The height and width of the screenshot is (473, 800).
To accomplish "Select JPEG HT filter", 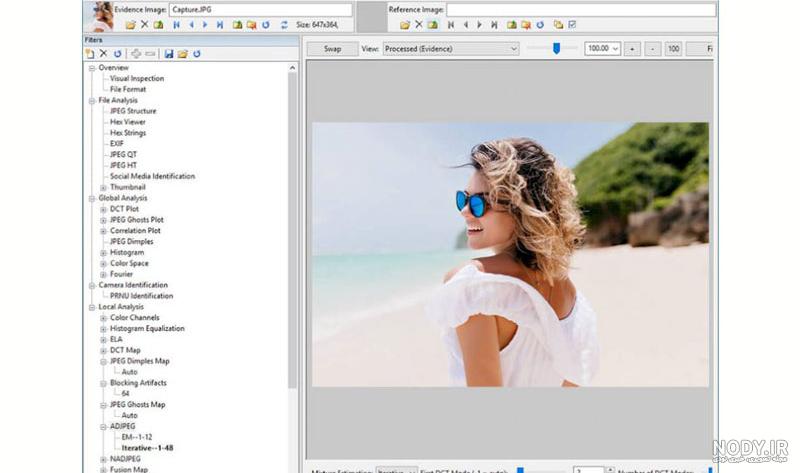I will click(123, 165).
